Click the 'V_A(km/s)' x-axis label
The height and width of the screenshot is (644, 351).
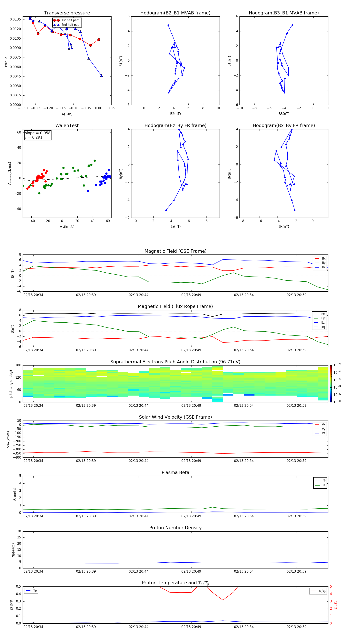click(x=67, y=227)
